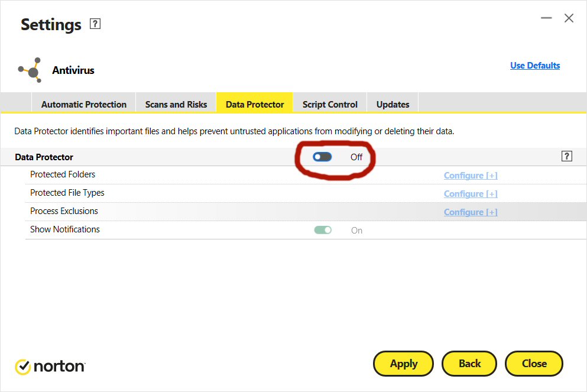Viewport: 587px width, 392px height.
Task: Select the Data Protector tab
Action: 255,104
